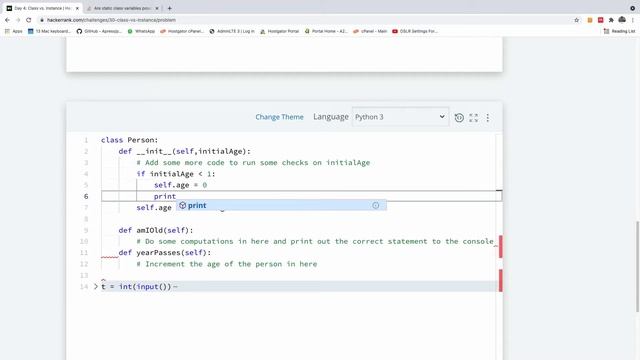Click the reset code history icon
Screen dimensions: 640x360
tap(459, 118)
